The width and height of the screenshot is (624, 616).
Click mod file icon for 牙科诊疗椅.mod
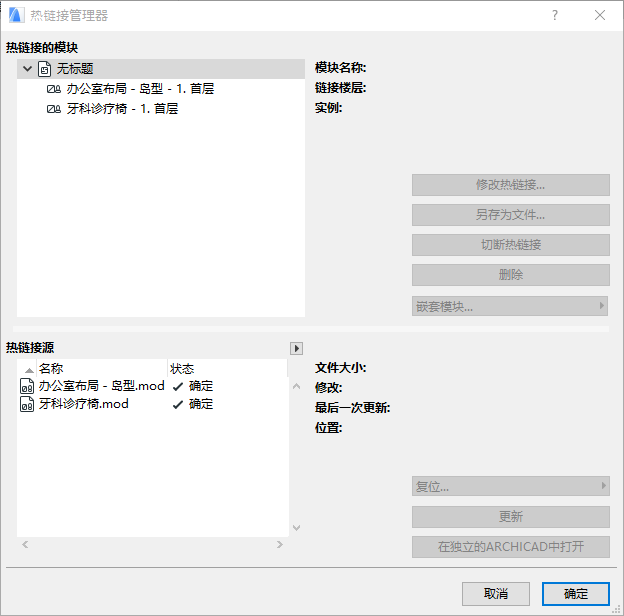[27, 404]
